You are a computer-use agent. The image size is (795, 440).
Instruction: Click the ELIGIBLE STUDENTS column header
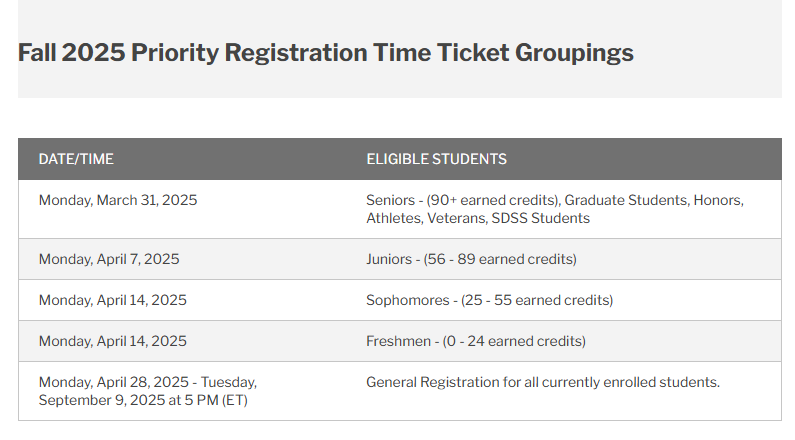coord(436,159)
